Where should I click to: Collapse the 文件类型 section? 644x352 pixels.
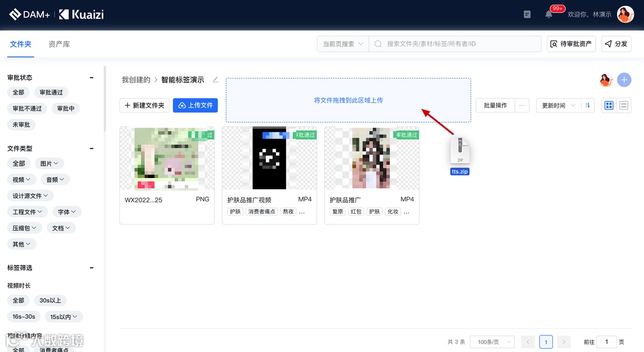coord(92,148)
